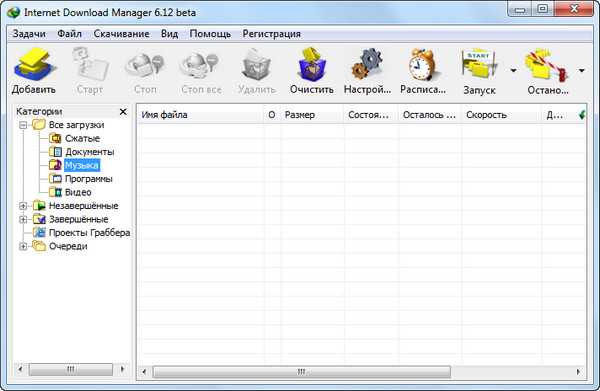600x391 pixels.
Task: Expand the Завершённые tree node
Action: coord(23,219)
